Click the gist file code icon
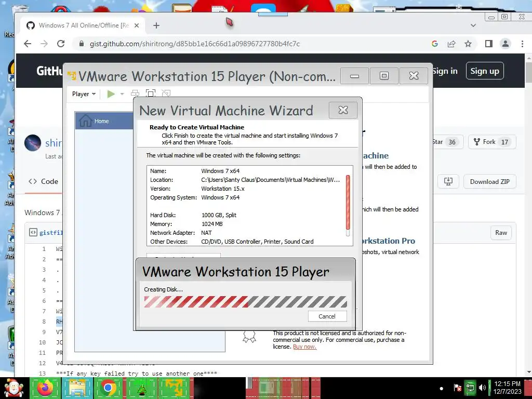This screenshot has height=399, width=532. [x=33, y=232]
